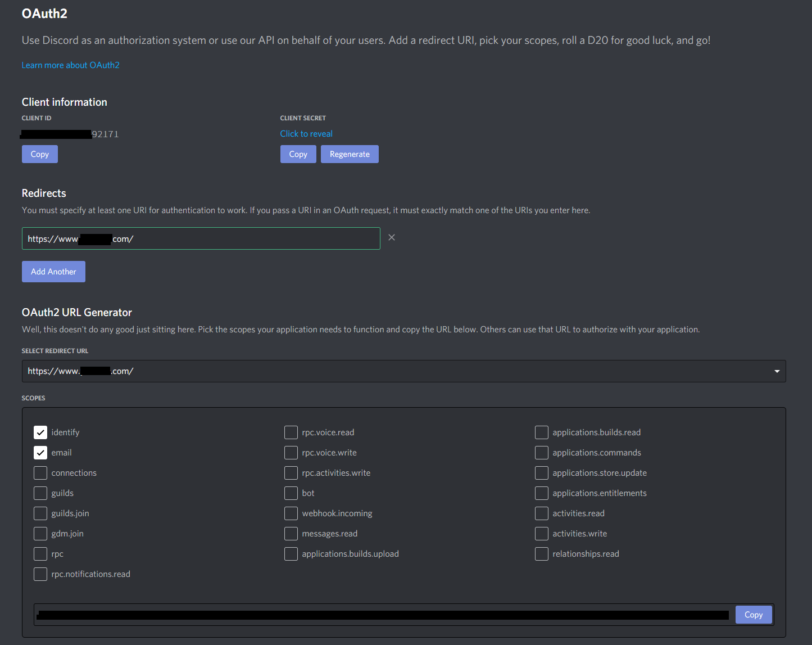
Task: Copy the generated OAuth2 URL
Action: [x=754, y=615]
